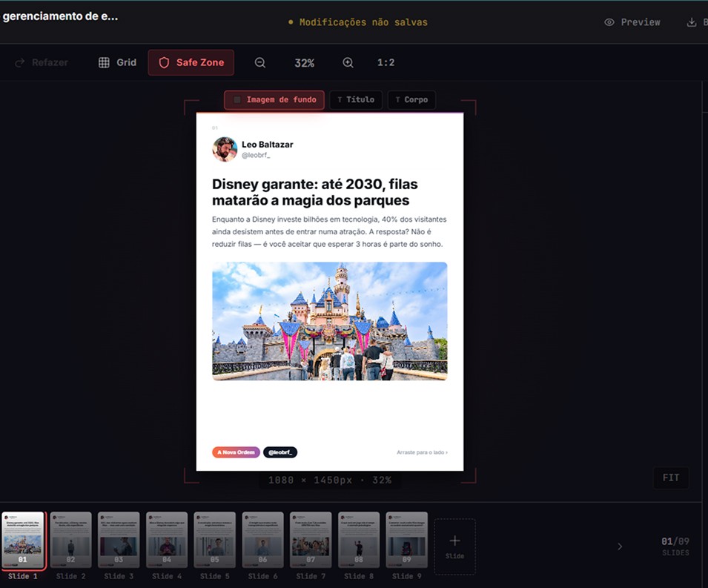Select the Imagem de fundo layer chip
The width and height of the screenshot is (708, 588).
[x=274, y=100]
